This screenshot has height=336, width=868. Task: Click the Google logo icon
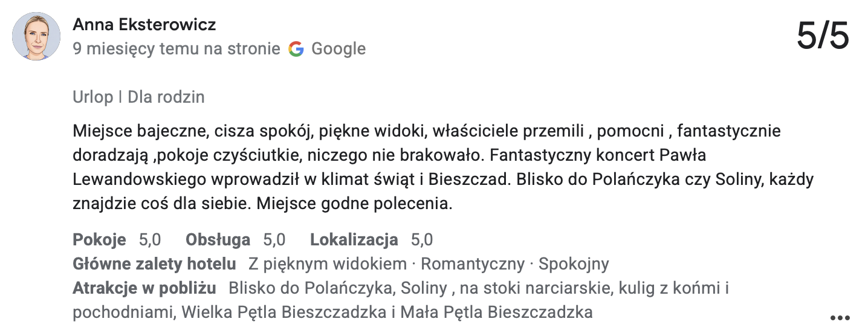coord(296,49)
